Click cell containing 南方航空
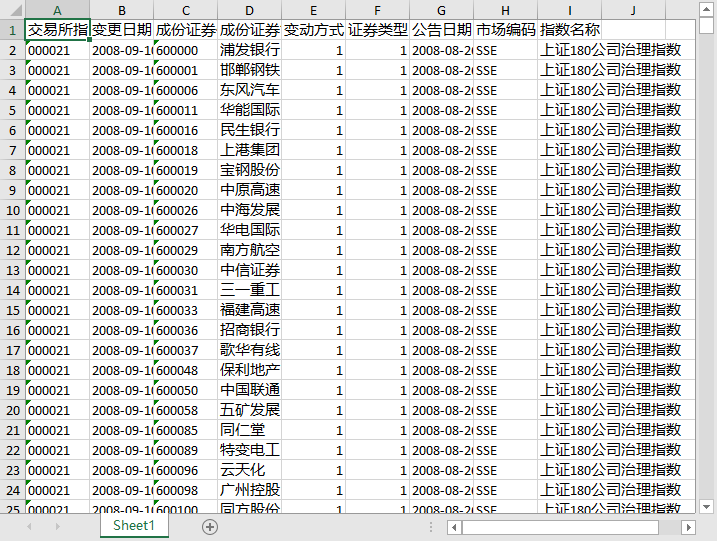The image size is (717, 541). pos(250,250)
